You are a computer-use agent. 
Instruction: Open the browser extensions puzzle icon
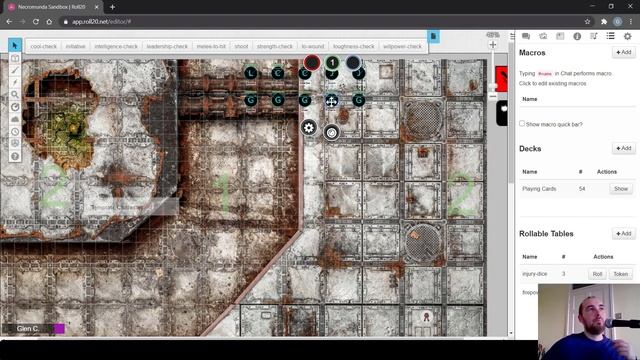pyautogui.click(x=604, y=22)
